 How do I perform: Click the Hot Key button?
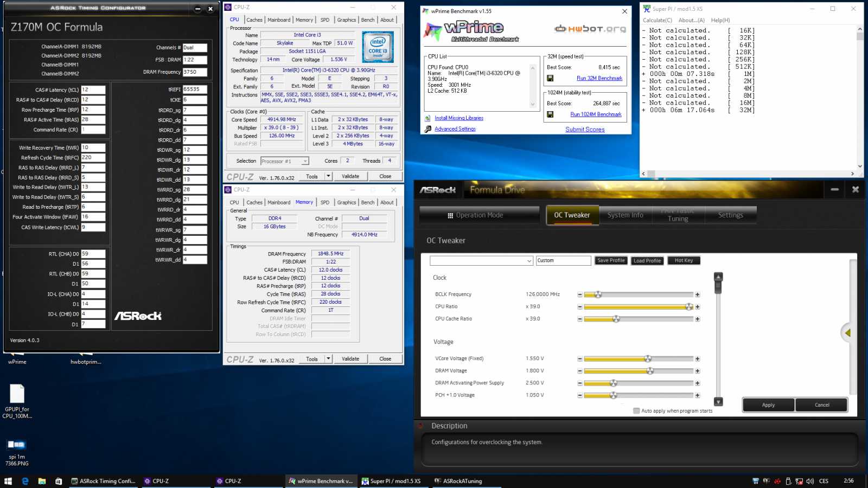pos(684,261)
